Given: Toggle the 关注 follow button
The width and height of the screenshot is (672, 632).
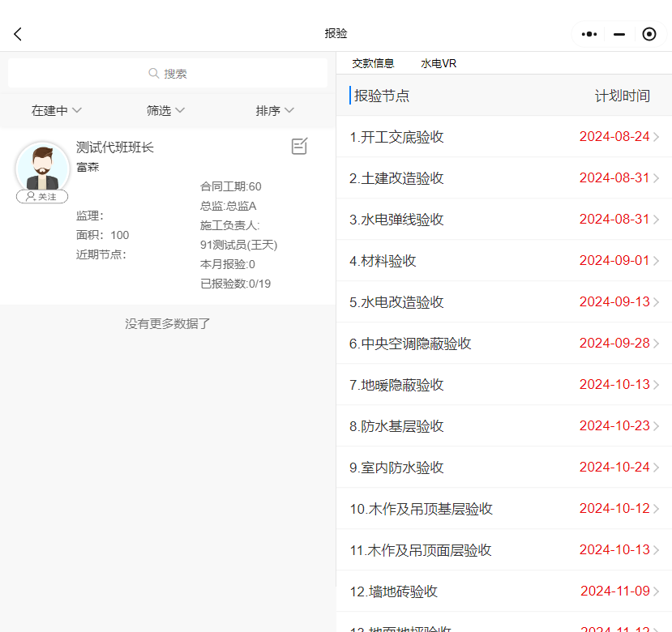Looking at the screenshot, I should pyautogui.click(x=42, y=197).
